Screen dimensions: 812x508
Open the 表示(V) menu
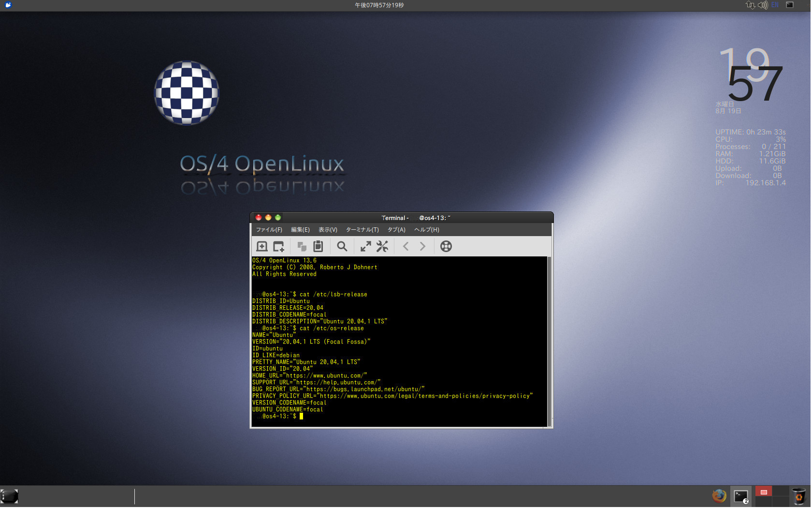tap(328, 230)
